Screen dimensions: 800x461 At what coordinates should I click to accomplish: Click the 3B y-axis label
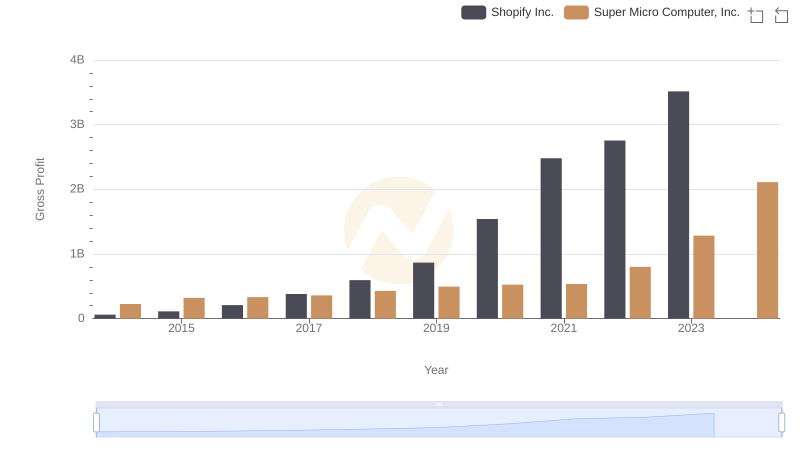tap(77, 124)
